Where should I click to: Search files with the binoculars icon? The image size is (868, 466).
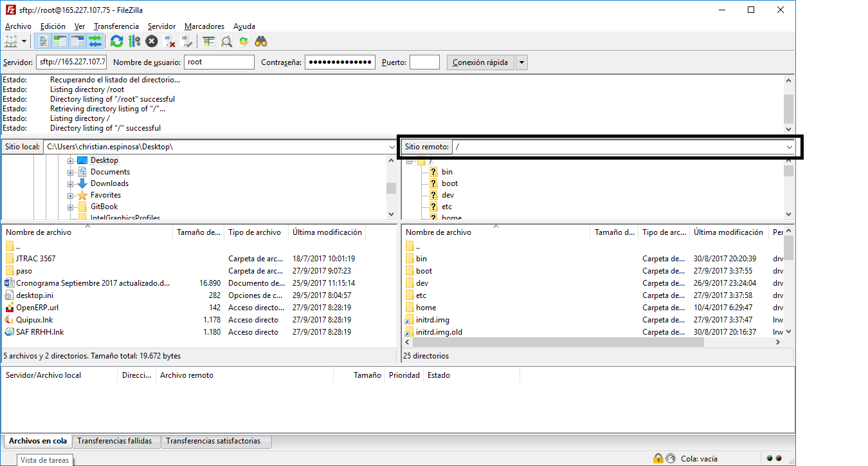(261, 41)
